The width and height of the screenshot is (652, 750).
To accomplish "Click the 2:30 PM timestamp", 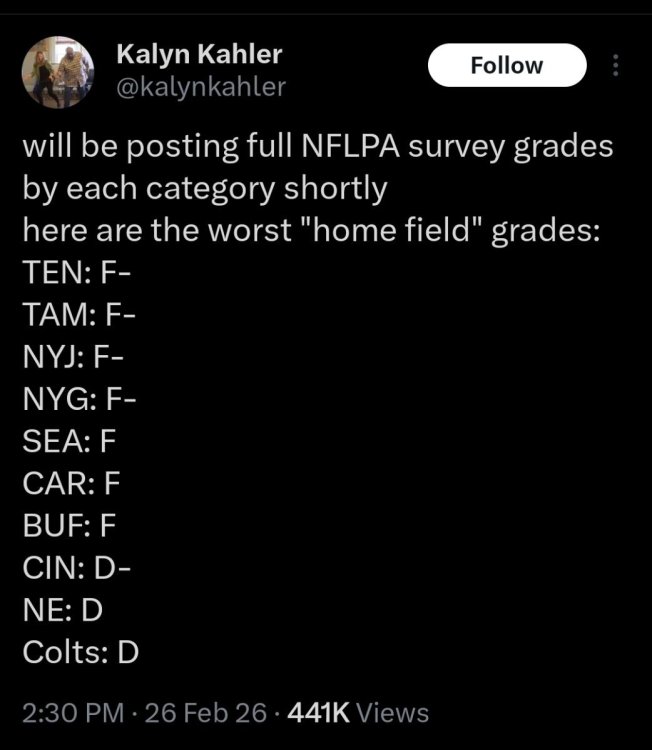I will coord(73,713).
